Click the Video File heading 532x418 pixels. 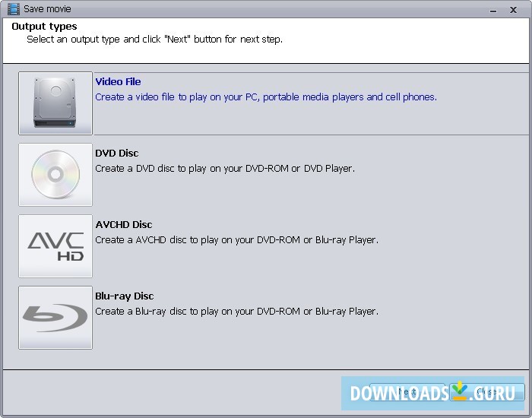(118, 82)
